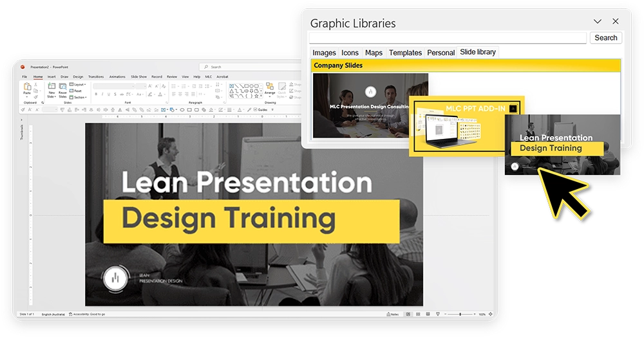Click the Paste icon in Clipboard group
This screenshot has width=644, height=337.
point(27,89)
